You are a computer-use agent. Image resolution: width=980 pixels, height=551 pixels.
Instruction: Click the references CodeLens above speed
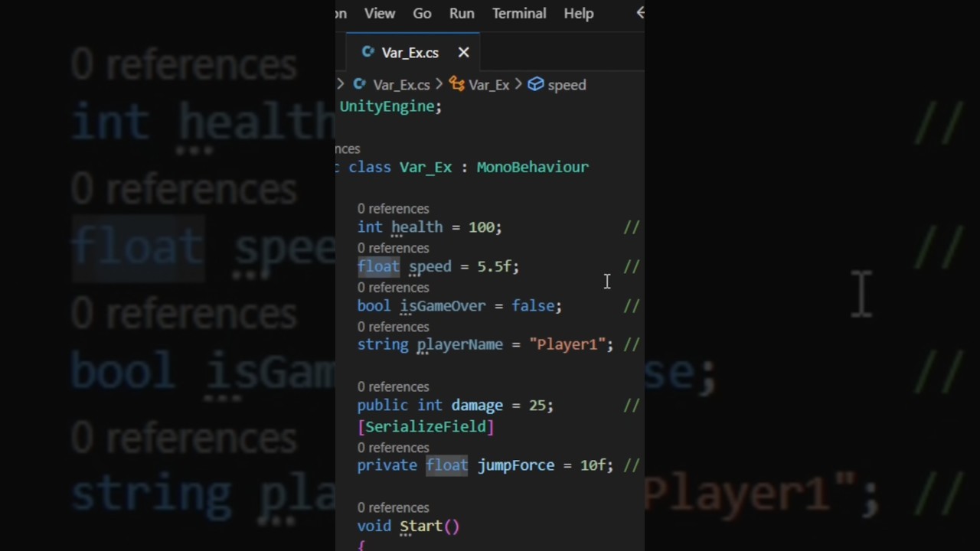click(x=394, y=248)
